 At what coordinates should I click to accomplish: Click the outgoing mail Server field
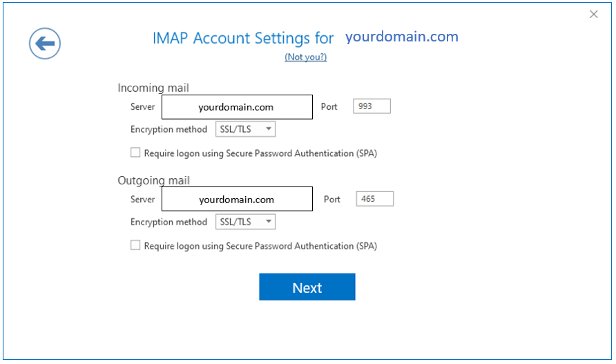coord(238,200)
